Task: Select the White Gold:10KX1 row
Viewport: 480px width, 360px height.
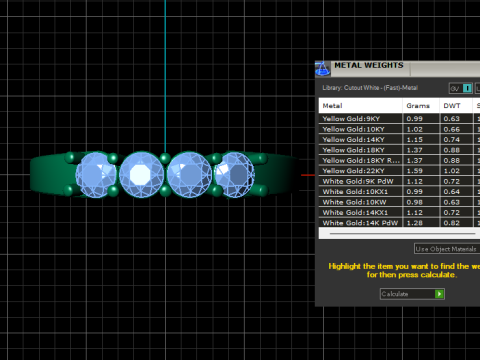Action: click(399, 191)
